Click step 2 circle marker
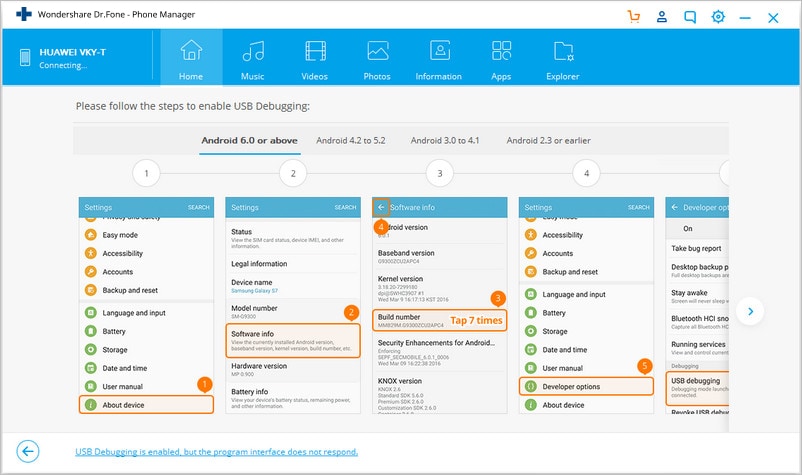Image resolution: width=802 pixels, height=475 pixels. point(293,173)
